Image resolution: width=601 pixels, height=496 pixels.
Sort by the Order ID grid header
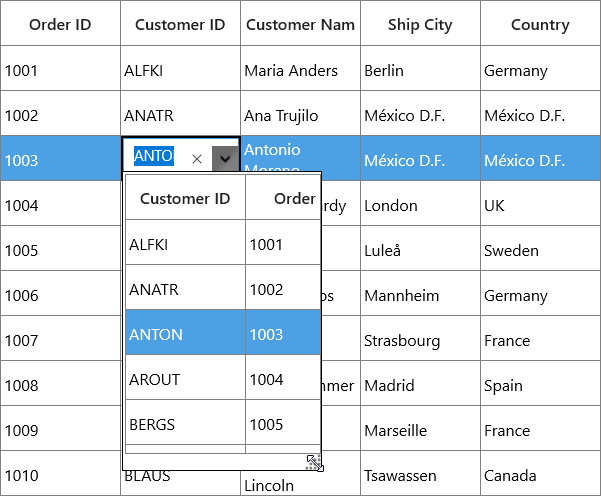click(x=61, y=24)
